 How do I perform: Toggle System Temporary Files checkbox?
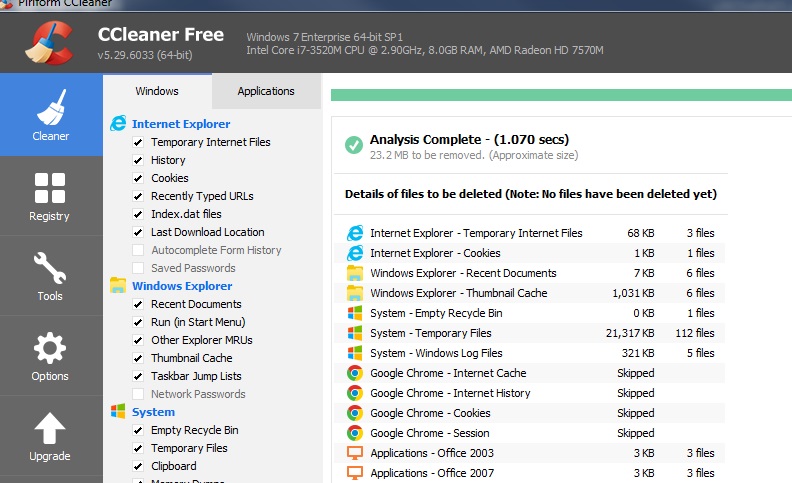point(138,448)
